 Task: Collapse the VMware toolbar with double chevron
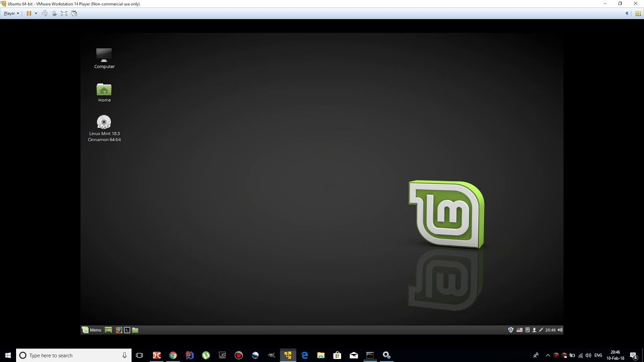pos(627,13)
